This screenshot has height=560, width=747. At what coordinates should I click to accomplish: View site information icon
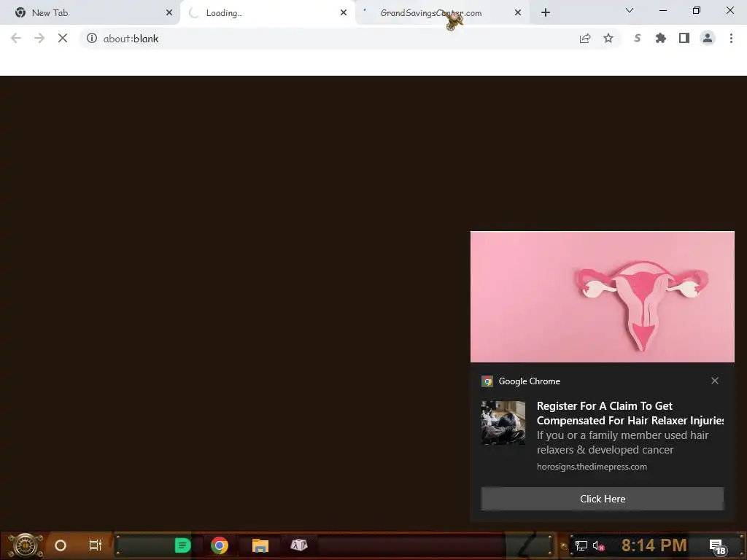(91, 38)
